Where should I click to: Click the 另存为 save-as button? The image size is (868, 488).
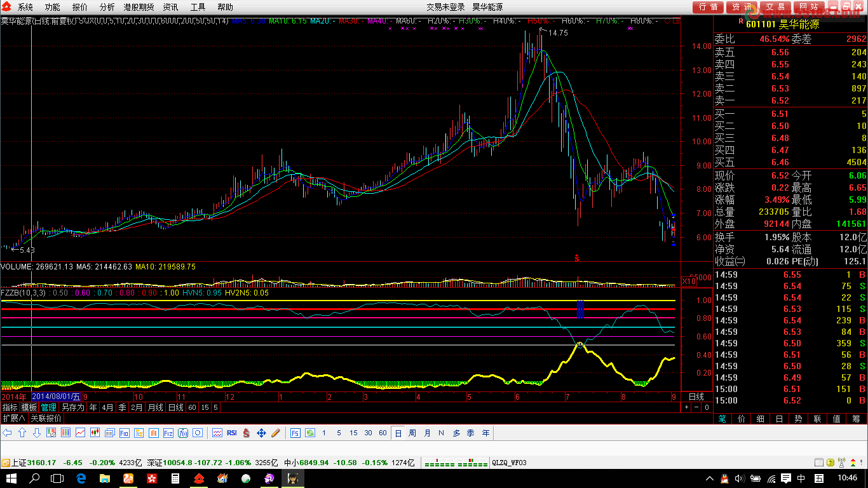[x=73, y=407]
